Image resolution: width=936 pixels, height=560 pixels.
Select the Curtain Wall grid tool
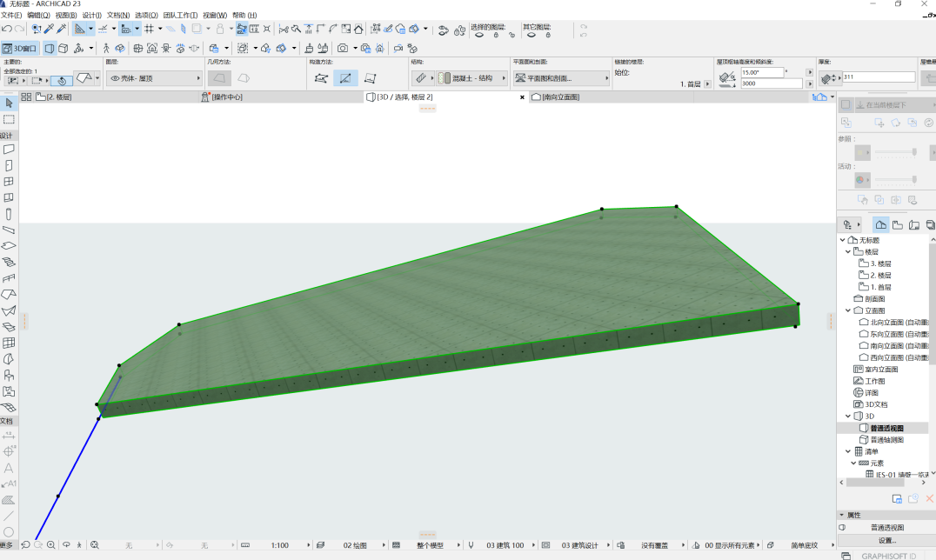tap(9, 343)
